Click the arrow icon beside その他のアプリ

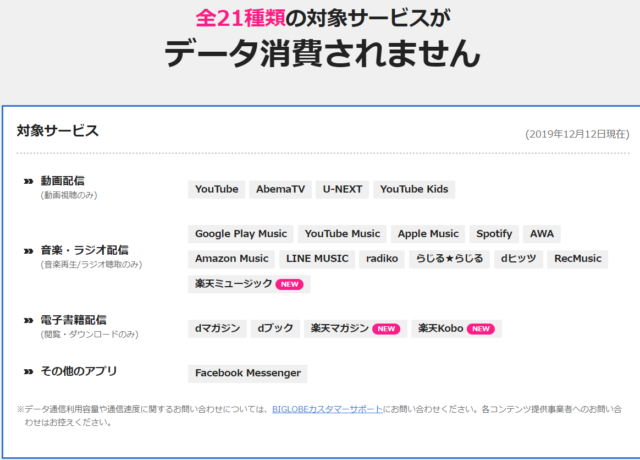click(x=28, y=371)
